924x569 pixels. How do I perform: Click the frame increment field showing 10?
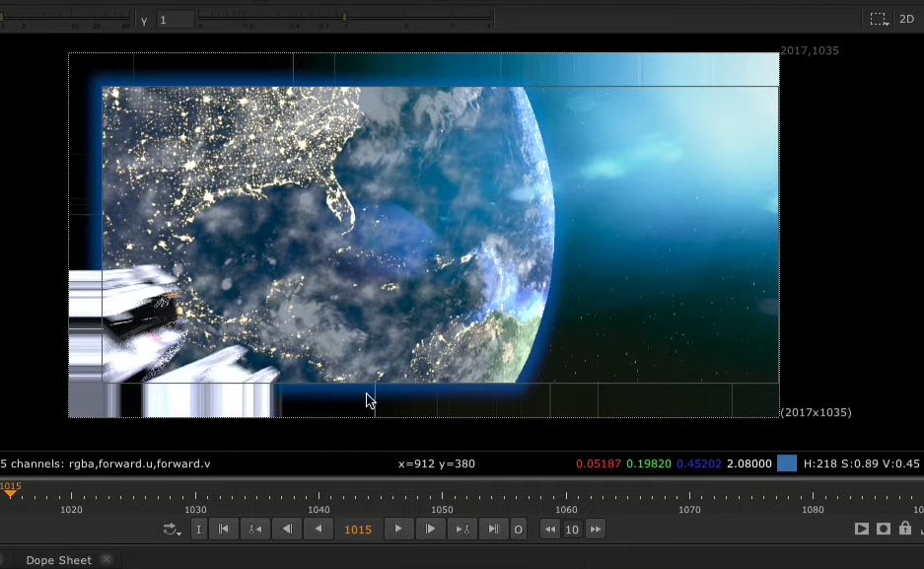(572, 530)
